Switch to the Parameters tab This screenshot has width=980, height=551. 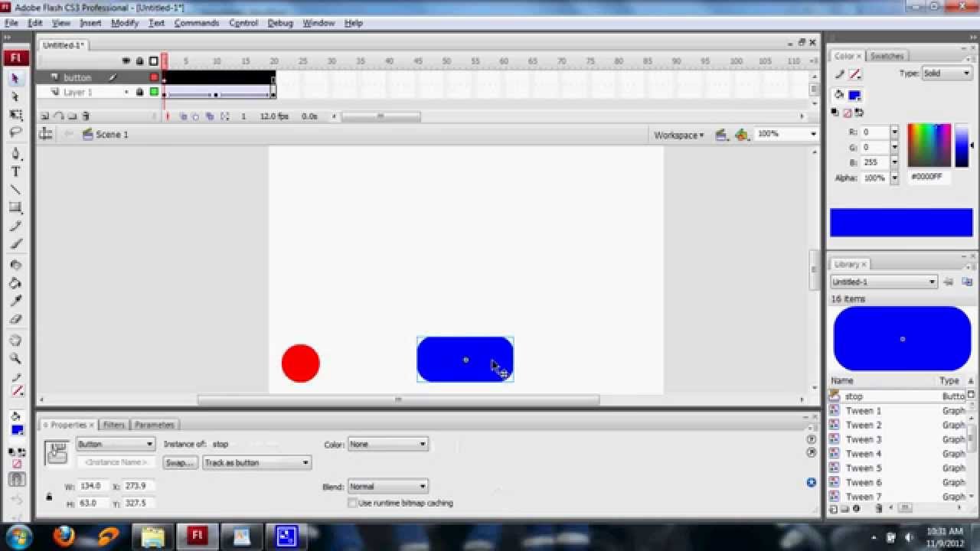coord(155,425)
